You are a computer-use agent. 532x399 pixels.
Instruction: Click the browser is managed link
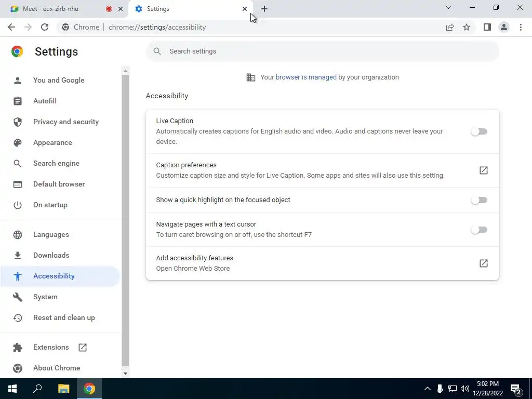pyautogui.click(x=306, y=77)
